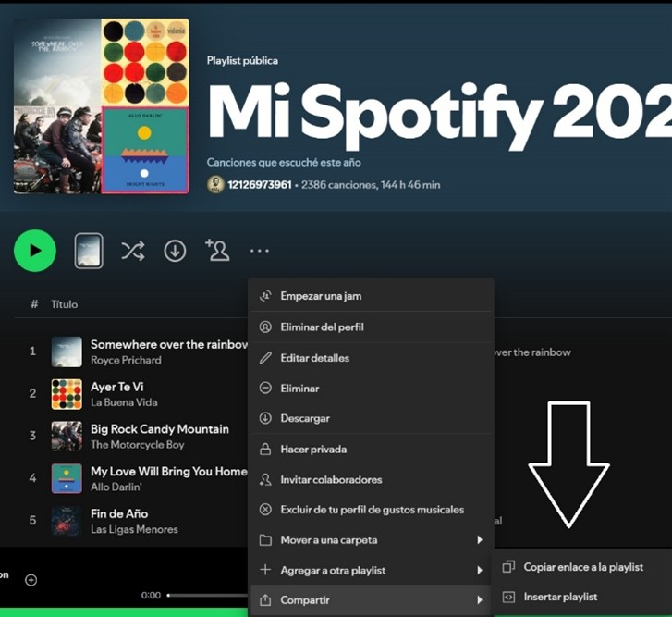Select Empezar una jam
This screenshot has width=672, height=617.
tap(321, 296)
